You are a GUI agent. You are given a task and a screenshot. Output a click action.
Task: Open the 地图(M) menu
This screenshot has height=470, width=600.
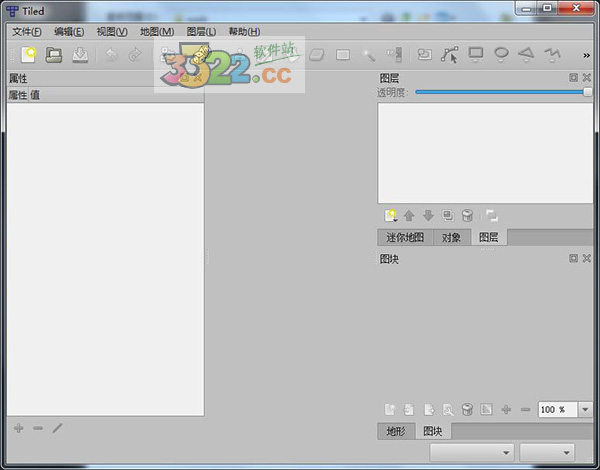tap(157, 32)
